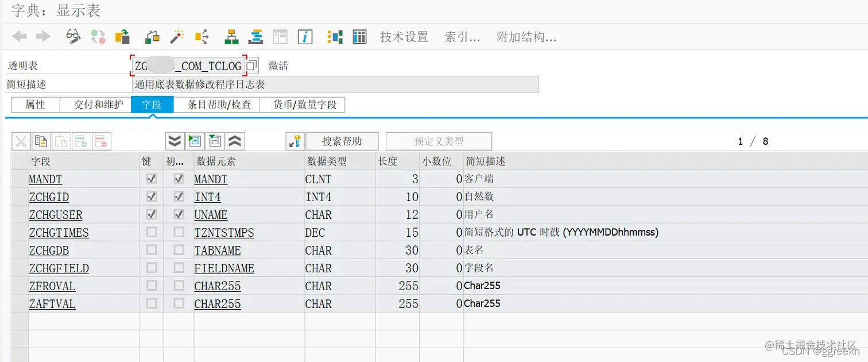Click the table name field ending in _COM_TCLOG
The image size is (868, 362).
click(188, 66)
